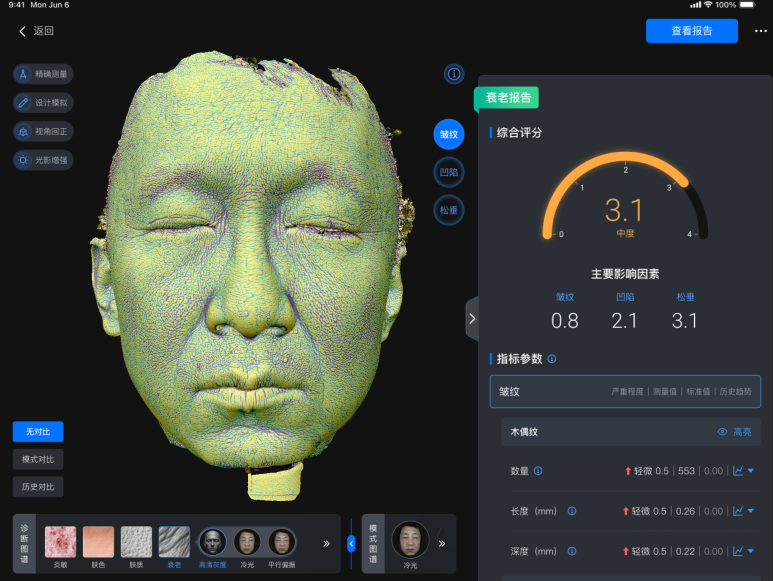Choose the 衰老 aging diagnostic map
This screenshot has height=581, width=773.
click(x=174, y=547)
